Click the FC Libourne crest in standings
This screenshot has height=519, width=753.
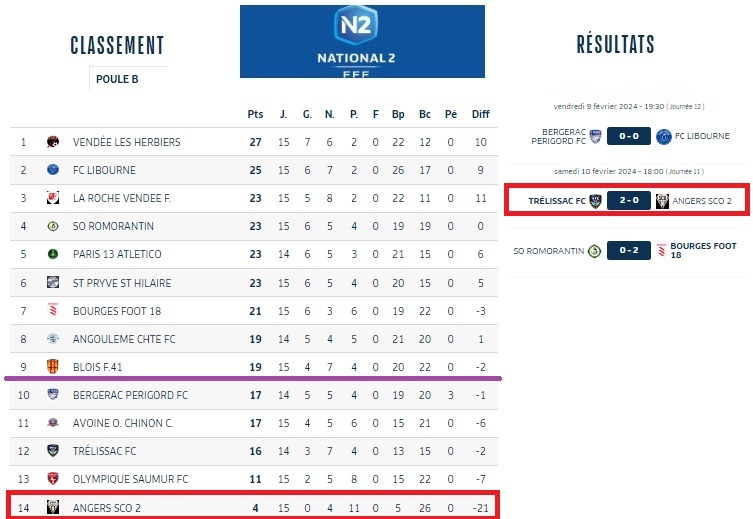point(53,170)
